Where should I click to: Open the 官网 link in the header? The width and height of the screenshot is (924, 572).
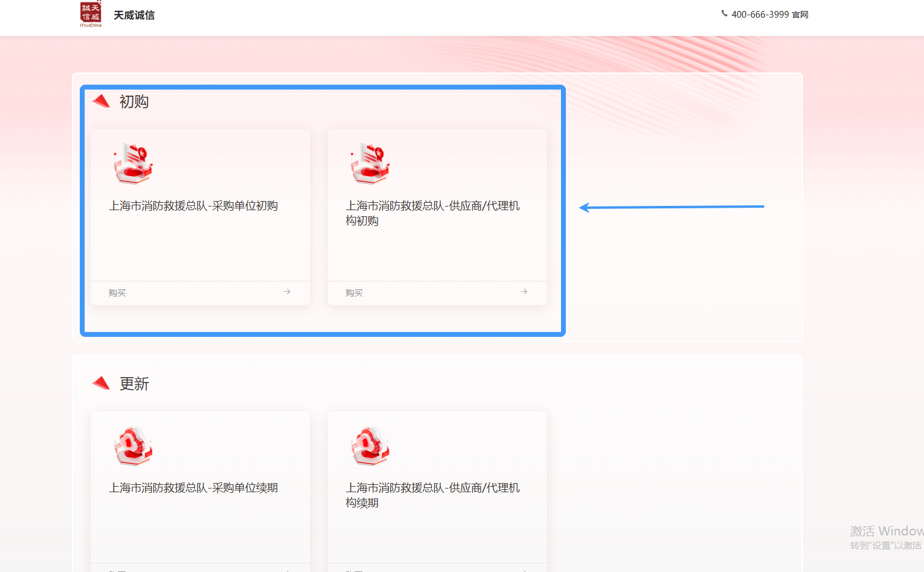[x=800, y=15]
